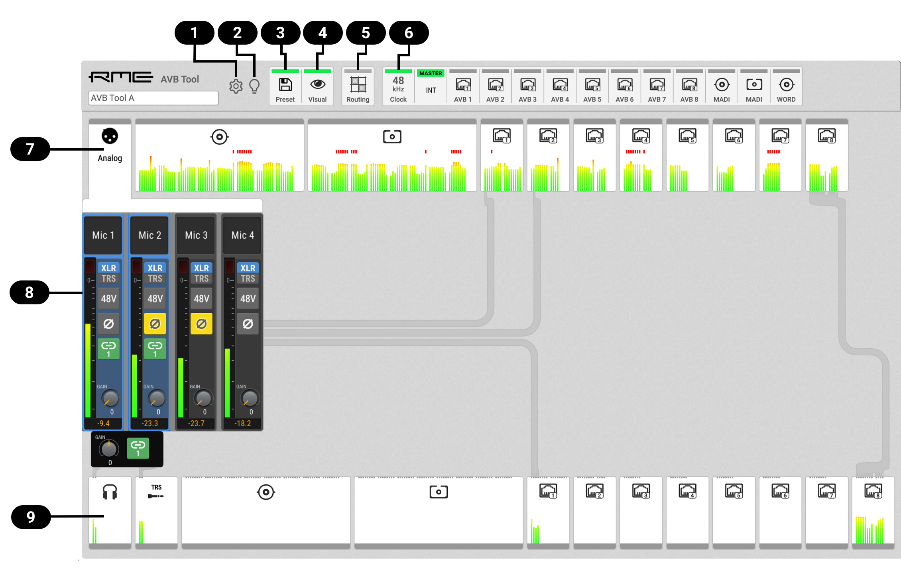
Task: Select the Mic 2 channel label
Action: click(x=150, y=235)
